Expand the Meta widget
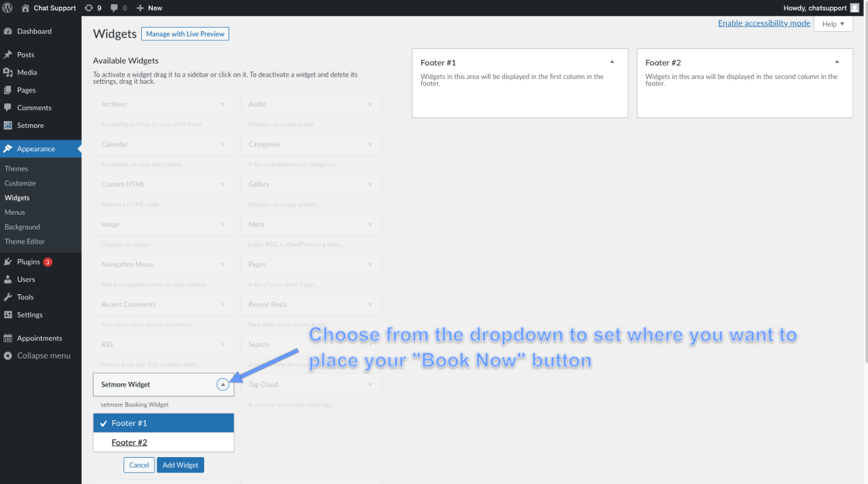Screen dimensions: 868x484 pyautogui.click(x=370, y=225)
